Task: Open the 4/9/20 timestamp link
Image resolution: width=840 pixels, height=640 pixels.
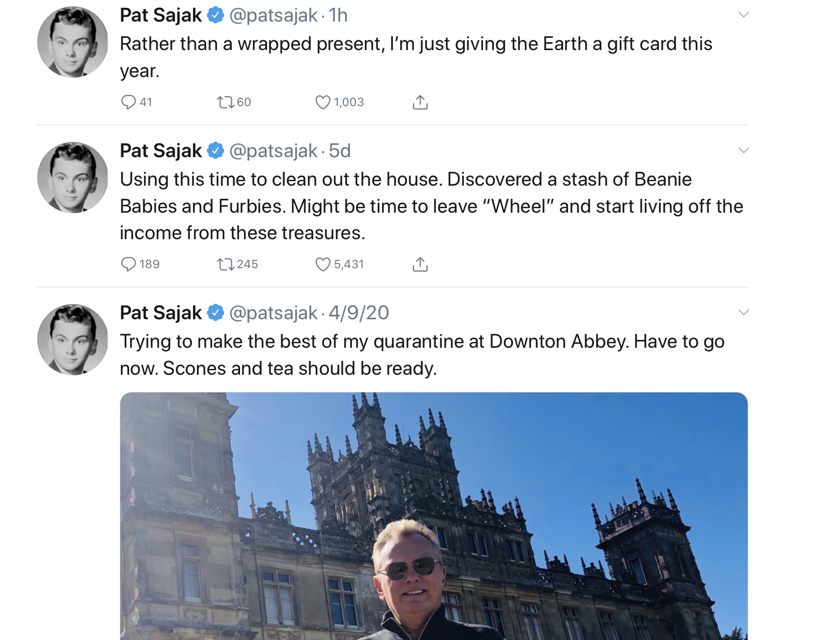Action: tap(359, 313)
